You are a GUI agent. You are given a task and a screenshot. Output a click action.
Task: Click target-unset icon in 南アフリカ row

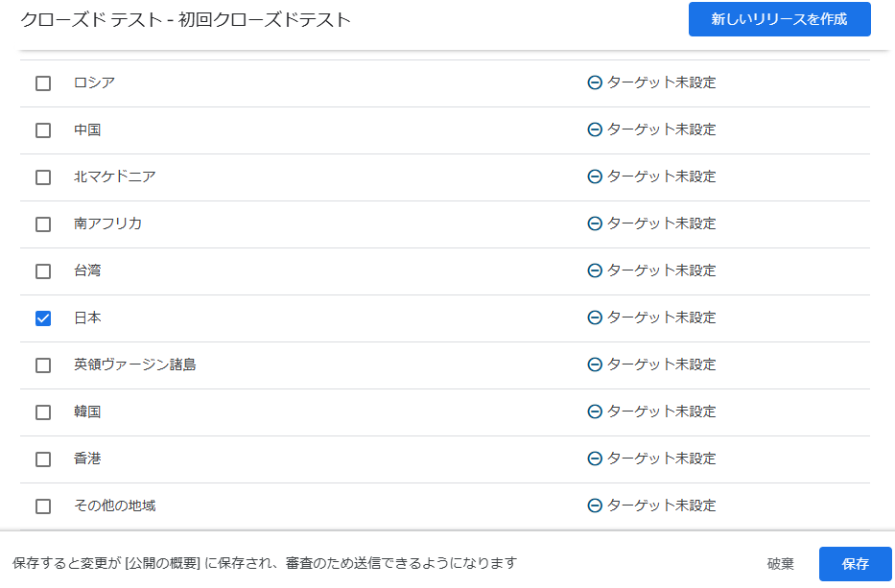tap(595, 223)
